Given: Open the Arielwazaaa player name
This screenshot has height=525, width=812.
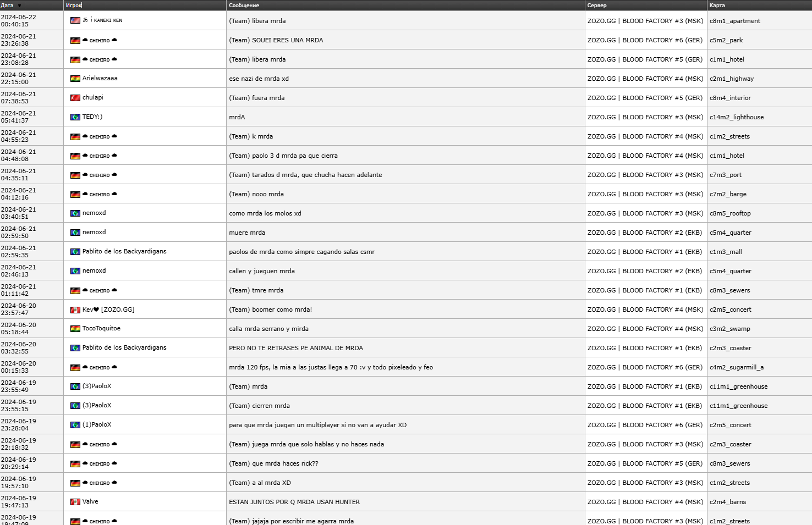Looking at the screenshot, I should click(100, 78).
